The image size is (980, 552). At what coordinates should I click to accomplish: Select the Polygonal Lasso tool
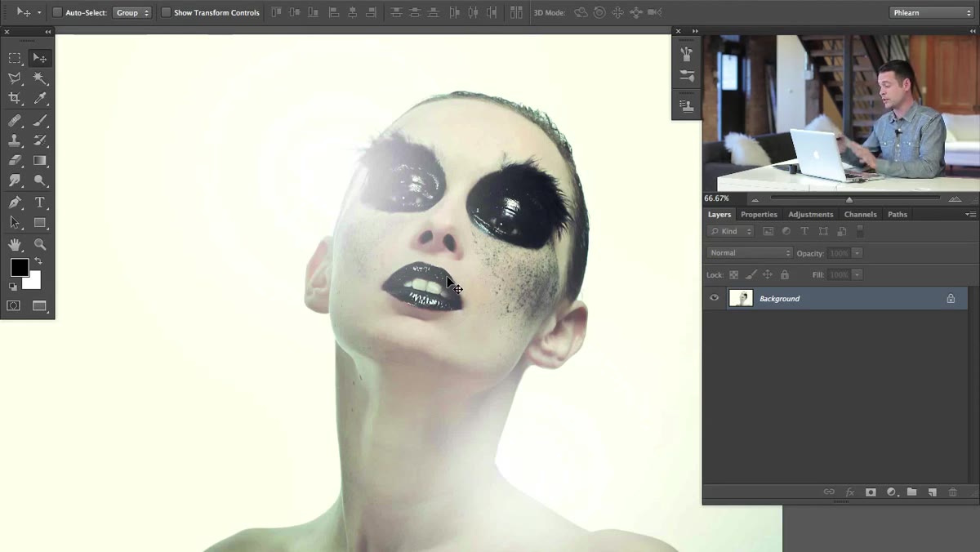(x=15, y=78)
